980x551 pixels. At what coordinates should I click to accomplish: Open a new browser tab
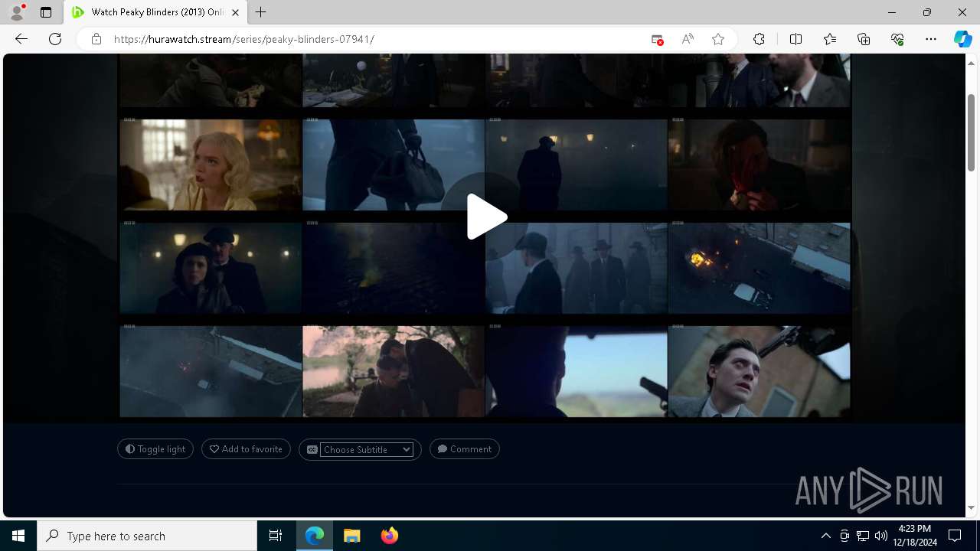pos(261,12)
